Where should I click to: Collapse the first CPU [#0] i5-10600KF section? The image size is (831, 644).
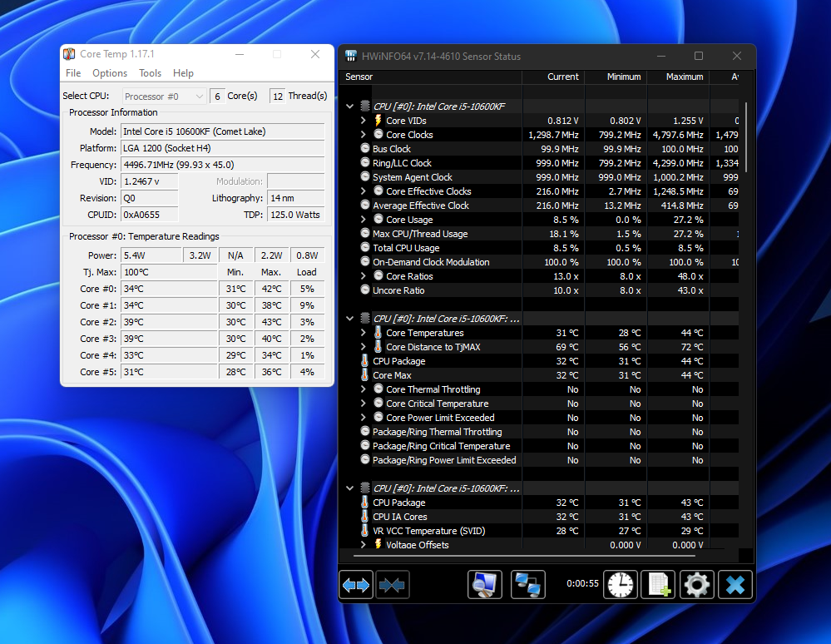349,106
